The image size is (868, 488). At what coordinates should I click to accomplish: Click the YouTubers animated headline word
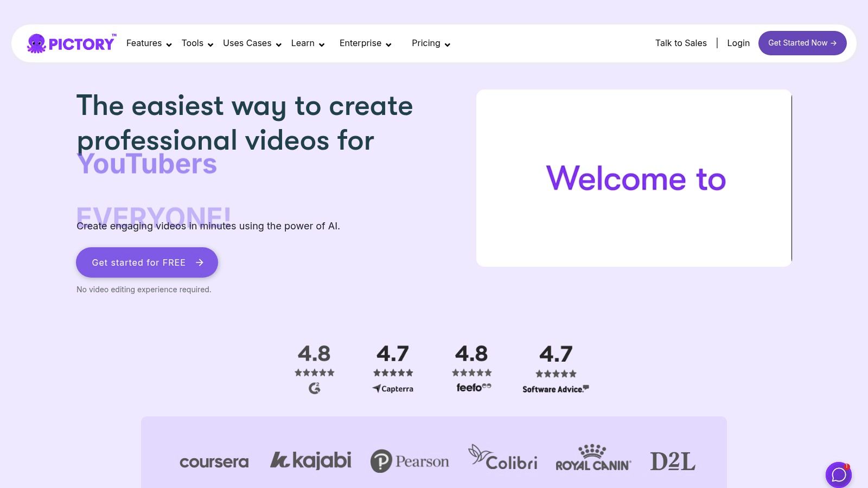[x=147, y=164]
